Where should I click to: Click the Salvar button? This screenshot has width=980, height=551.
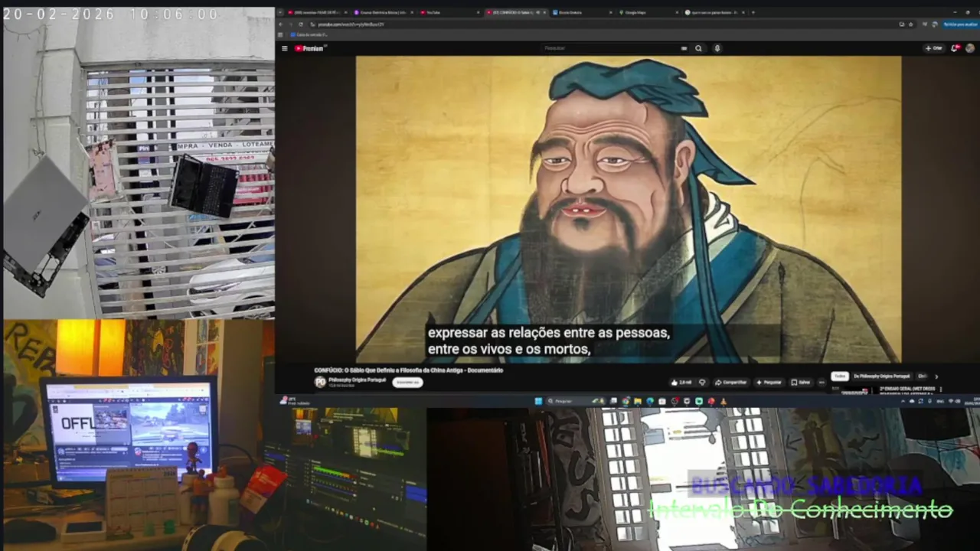(x=800, y=383)
